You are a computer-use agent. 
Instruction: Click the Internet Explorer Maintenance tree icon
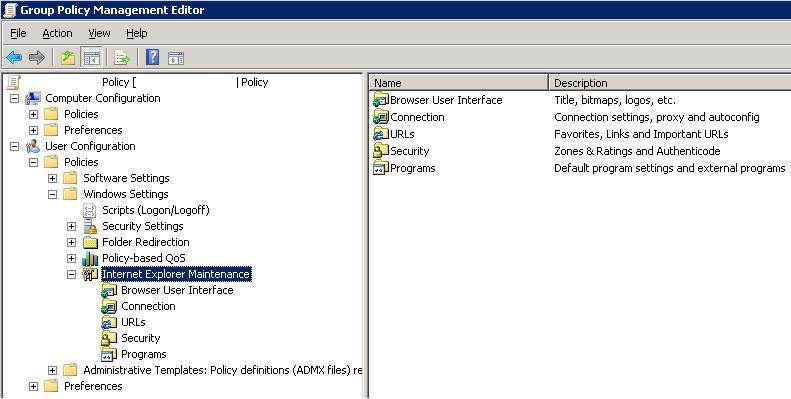click(90, 274)
